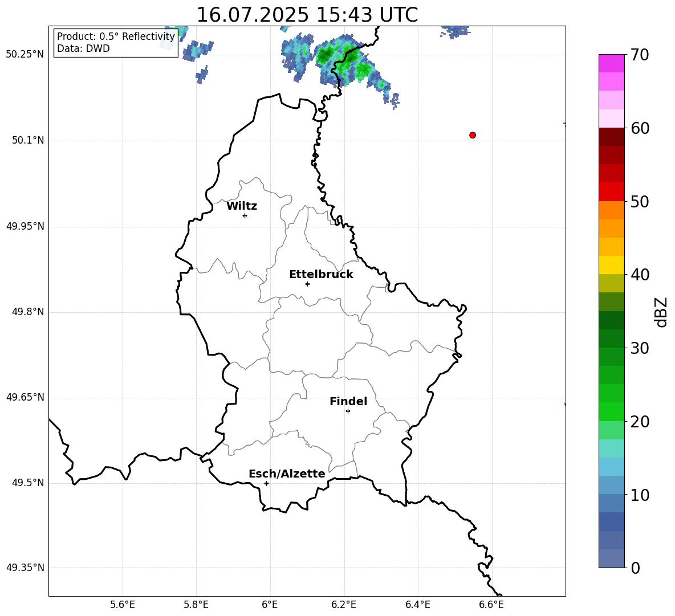Image resolution: width=675 pixels, height=616 pixels.
Task: Click the red dot marker east of Luxembourg
Action: pyautogui.click(x=473, y=135)
